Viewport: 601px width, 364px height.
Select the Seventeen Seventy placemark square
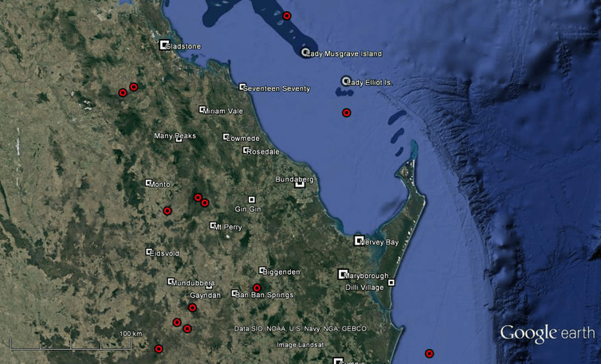pyautogui.click(x=242, y=87)
